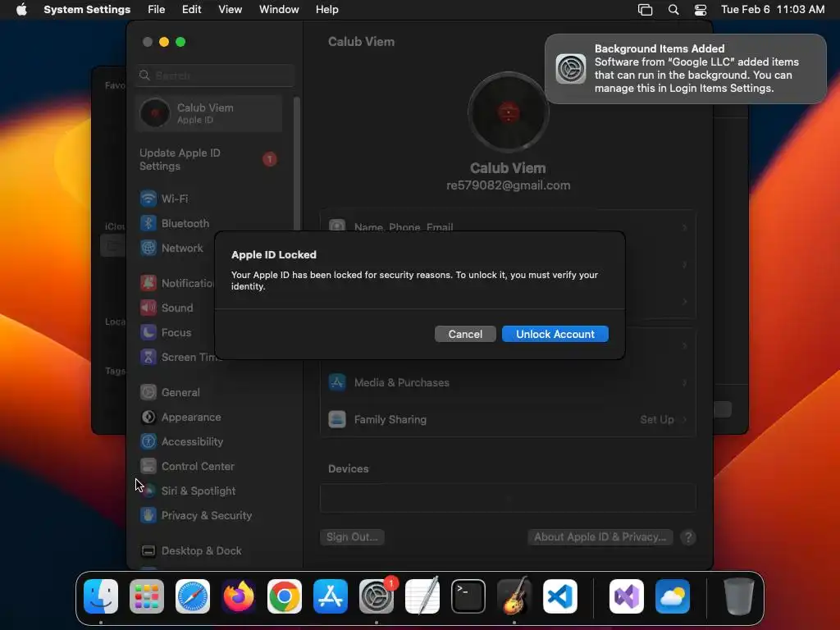This screenshot has width=840, height=630.
Task: Click the date and time in menu bar
Action: coord(773,10)
